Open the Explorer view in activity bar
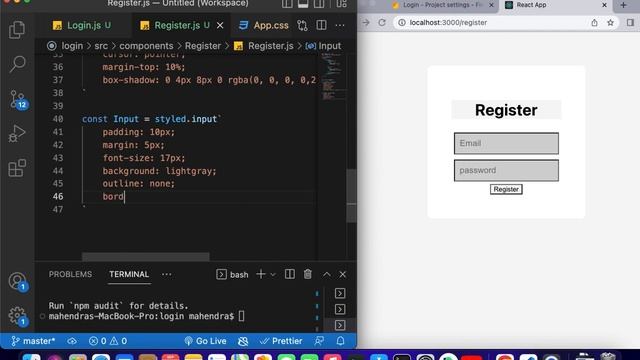Screen dimensions: 640x360 (x=17, y=29)
